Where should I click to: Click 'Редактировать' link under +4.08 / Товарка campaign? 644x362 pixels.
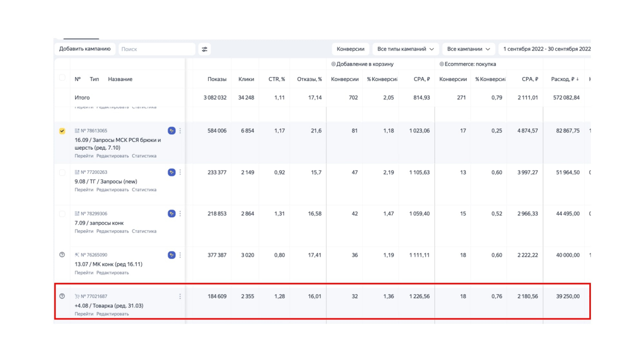112,314
